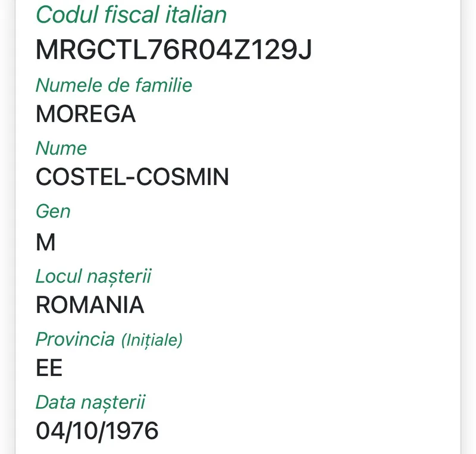Click the 'Numele de familie' label
The image size is (476, 454).
[114, 85]
